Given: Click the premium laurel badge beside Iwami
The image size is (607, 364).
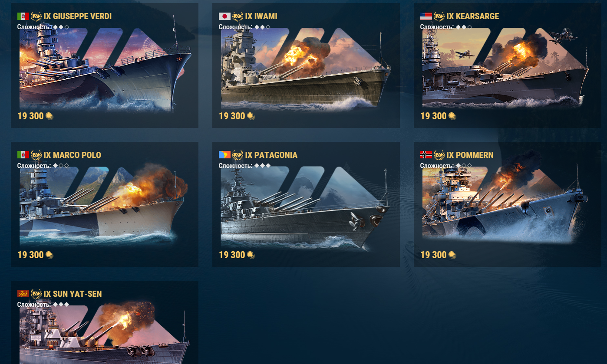Looking at the screenshot, I should 238,16.
